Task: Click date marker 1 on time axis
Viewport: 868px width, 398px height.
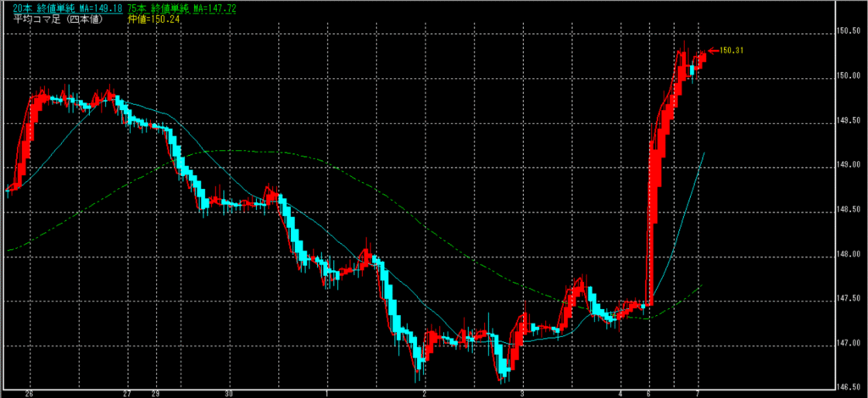Action: [x=326, y=394]
